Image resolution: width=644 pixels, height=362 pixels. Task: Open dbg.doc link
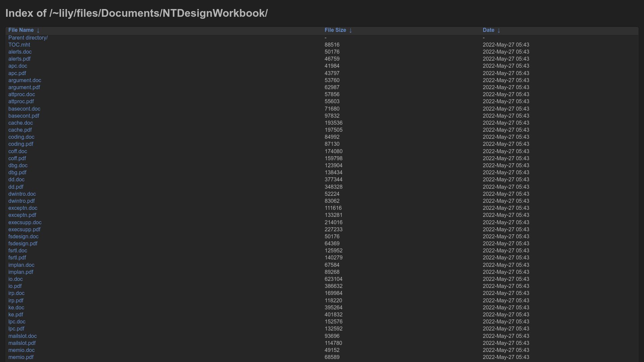[18, 166]
